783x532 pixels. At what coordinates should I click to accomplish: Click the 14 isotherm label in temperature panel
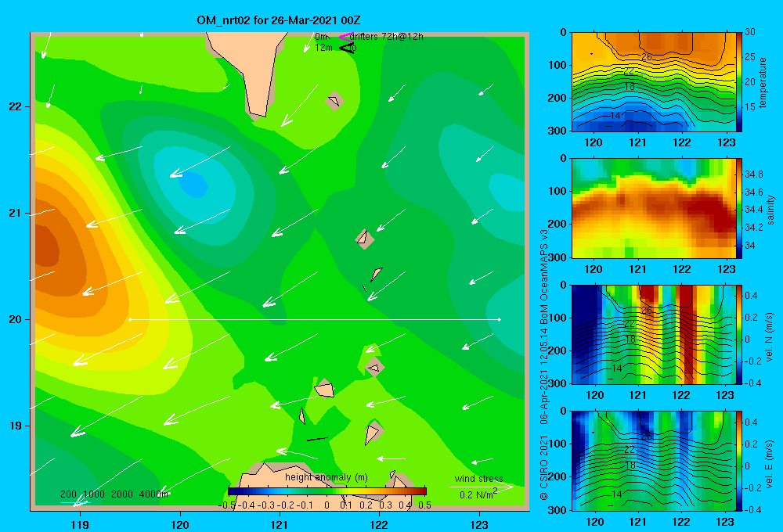[x=615, y=115]
